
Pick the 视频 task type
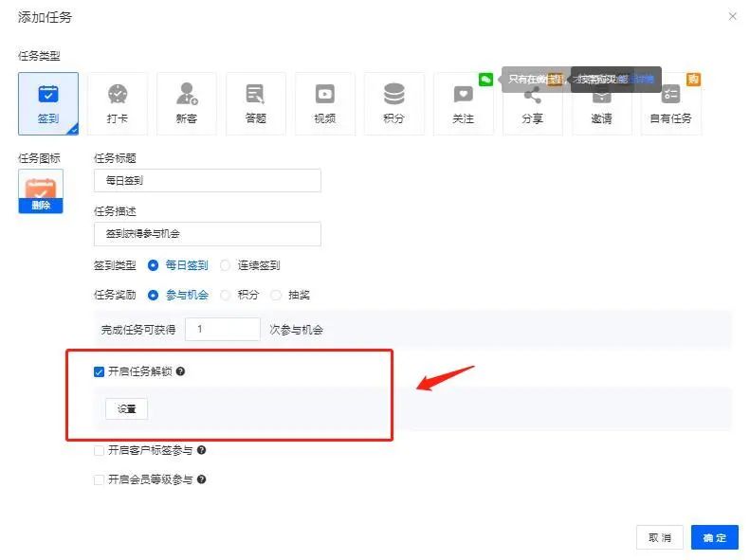click(325, 103)
